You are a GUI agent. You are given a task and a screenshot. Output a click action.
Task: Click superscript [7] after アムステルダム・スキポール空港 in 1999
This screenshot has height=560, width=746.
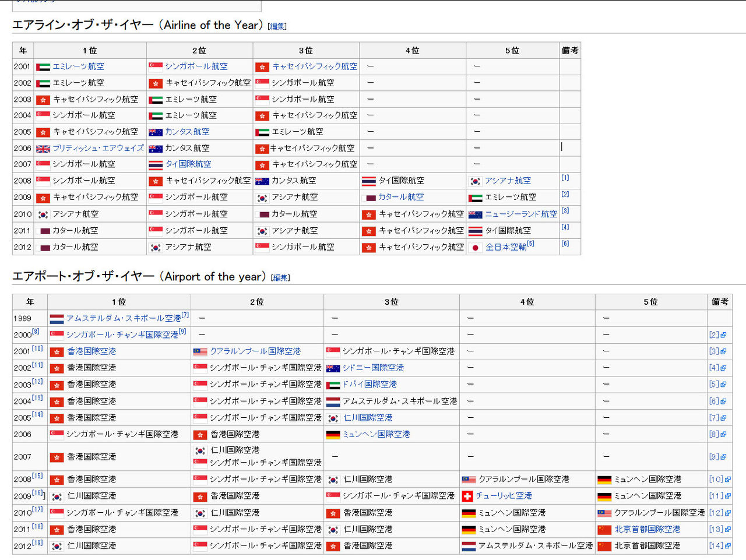click(185, 315)
